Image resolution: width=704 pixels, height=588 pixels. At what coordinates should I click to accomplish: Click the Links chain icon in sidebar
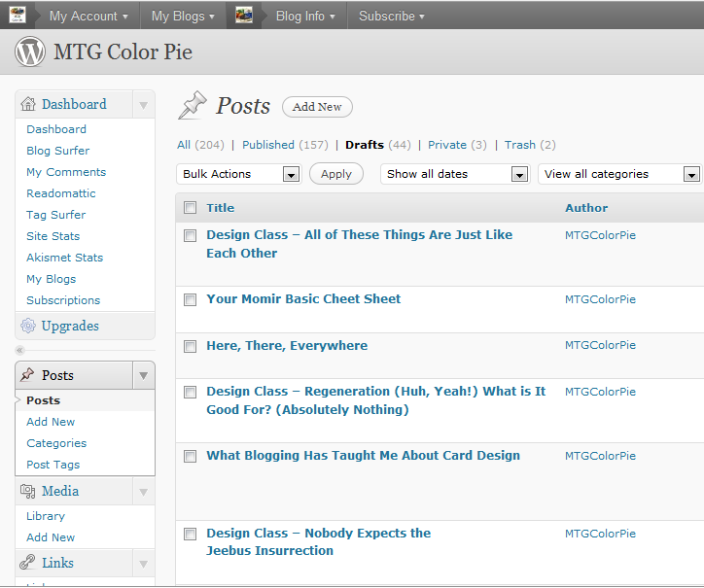coord(27,563)
